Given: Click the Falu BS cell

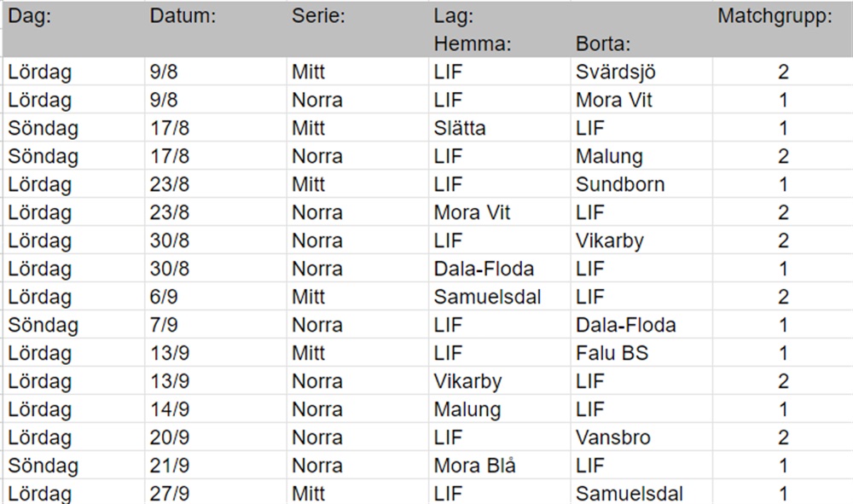Looking at the screenshot, I should click(x=641, y=353).
